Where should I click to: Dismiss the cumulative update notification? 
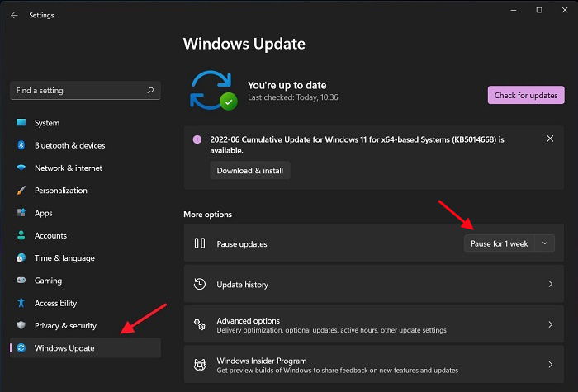coord(550,139)
